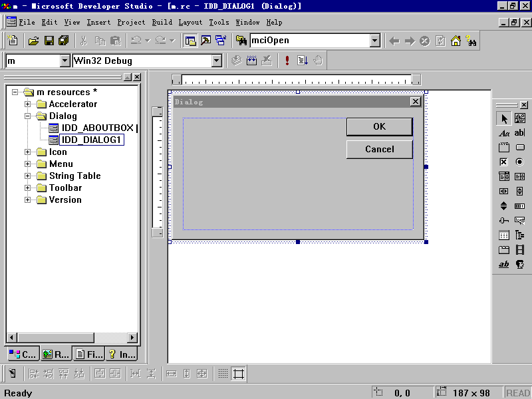Select the Group Box control tool
The height and width of the screenshot is (399, 532).
(x=504, y=148)
